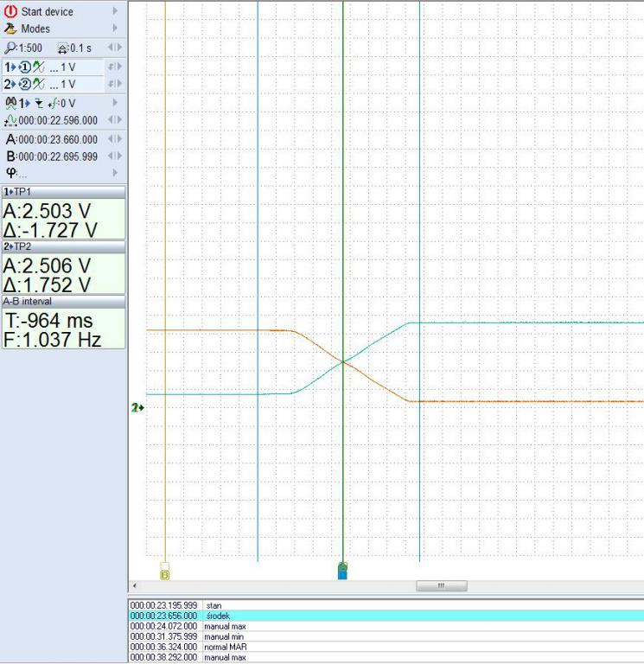Click the phase φ marker icon
This screenshot has width=644, height=664.
pyautogui.click(x=11, y=173)
